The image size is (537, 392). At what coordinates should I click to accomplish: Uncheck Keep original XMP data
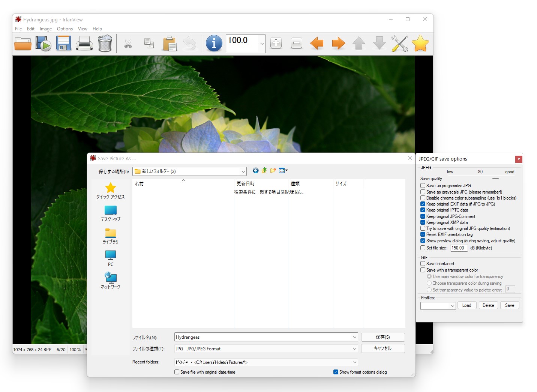[x=423, y=222]
